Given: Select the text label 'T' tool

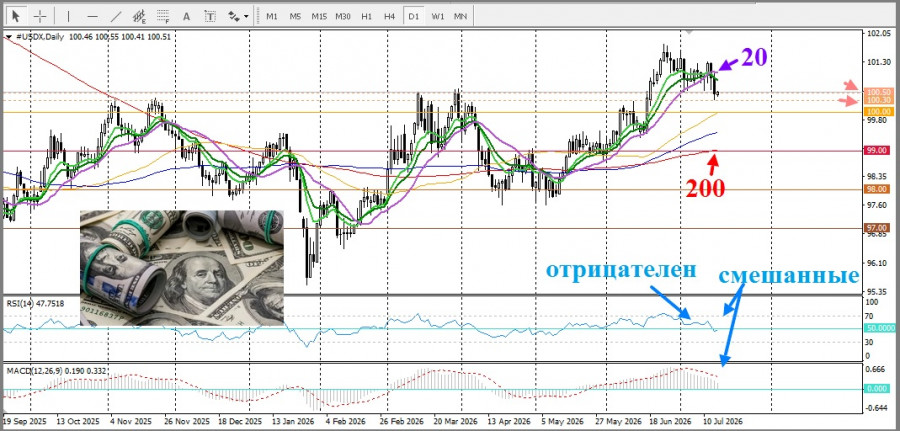Looking at the screenshot, I should [211, 16].
